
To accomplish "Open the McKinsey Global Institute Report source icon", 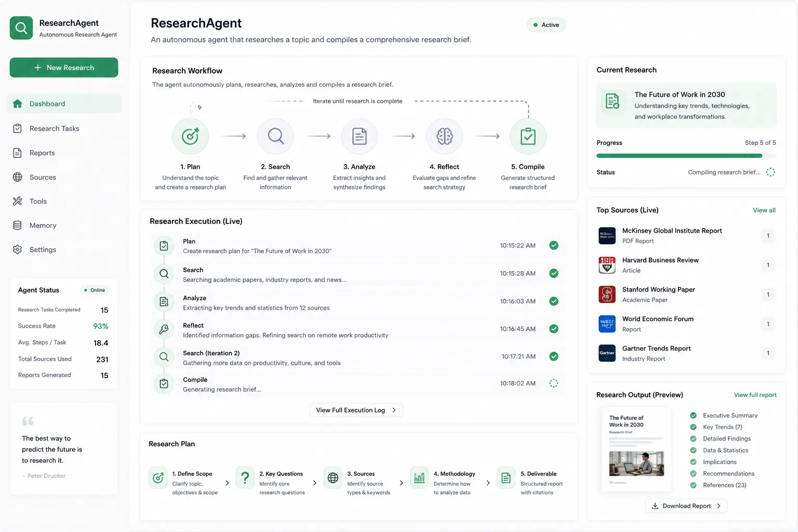I will [607, 236].
